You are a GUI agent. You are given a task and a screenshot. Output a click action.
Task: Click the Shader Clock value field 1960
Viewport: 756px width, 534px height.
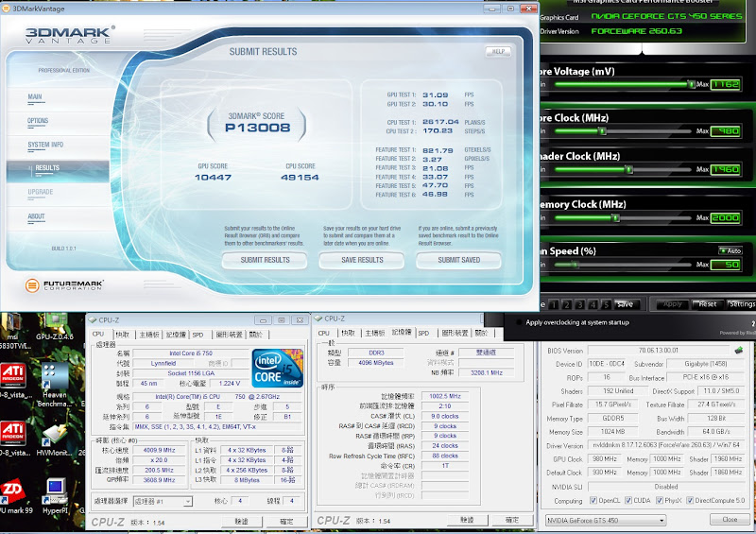[725, 169]
